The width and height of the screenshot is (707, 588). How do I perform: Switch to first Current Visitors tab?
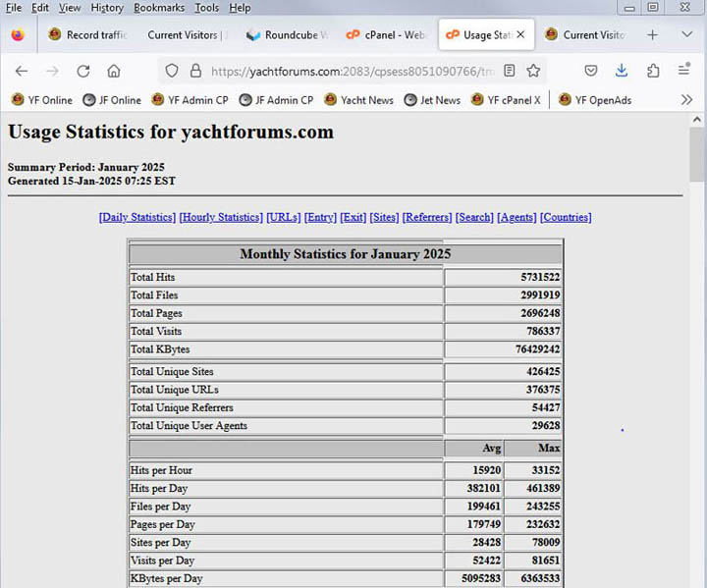tap(188, 35)
